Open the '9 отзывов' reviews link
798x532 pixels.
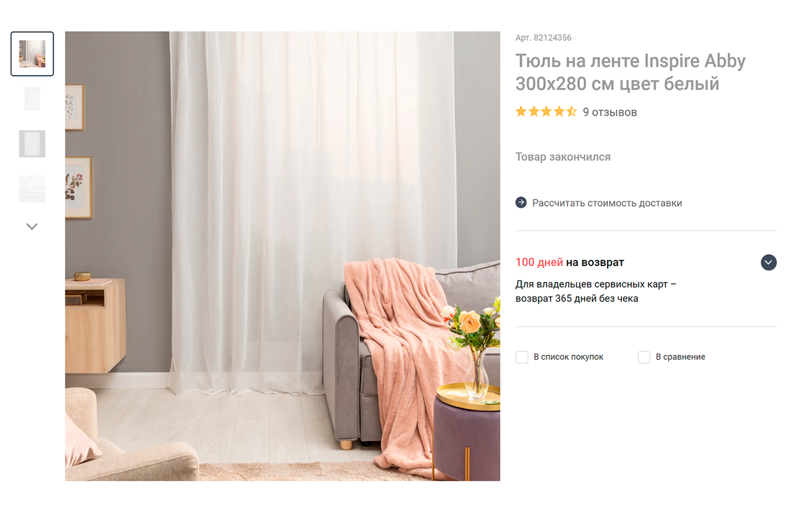610,112
